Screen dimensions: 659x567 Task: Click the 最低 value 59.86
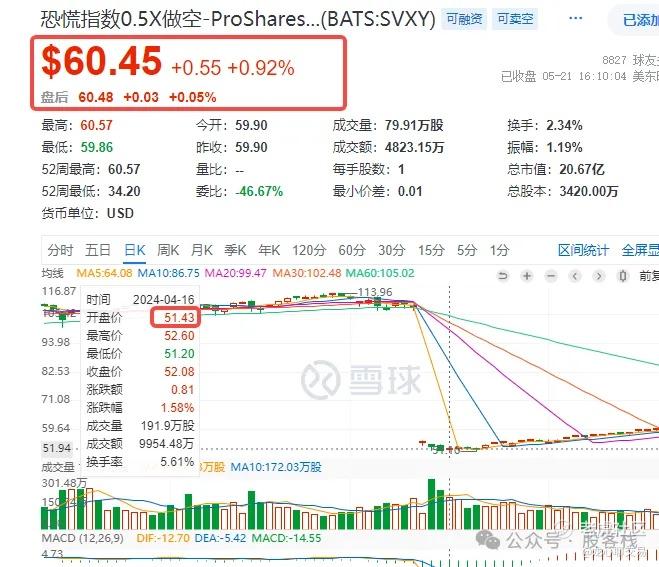(97, 148)
